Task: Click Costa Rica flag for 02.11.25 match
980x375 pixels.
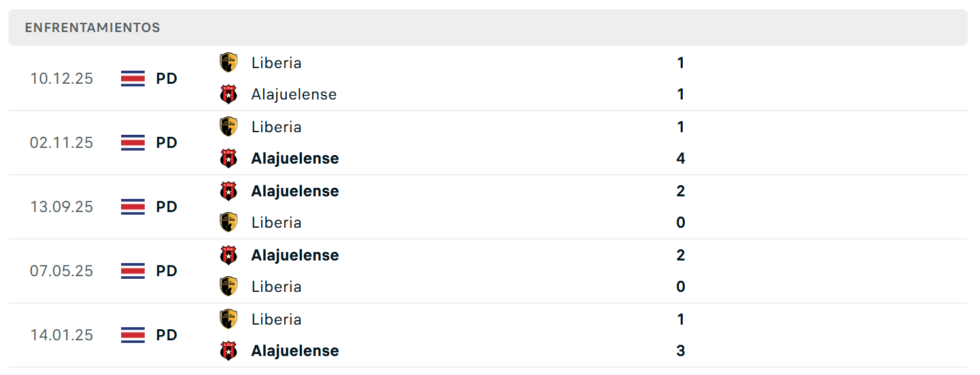Action: (133, 143)
